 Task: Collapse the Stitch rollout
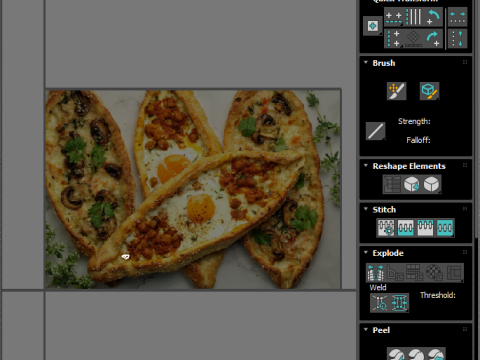pos(366,209)
